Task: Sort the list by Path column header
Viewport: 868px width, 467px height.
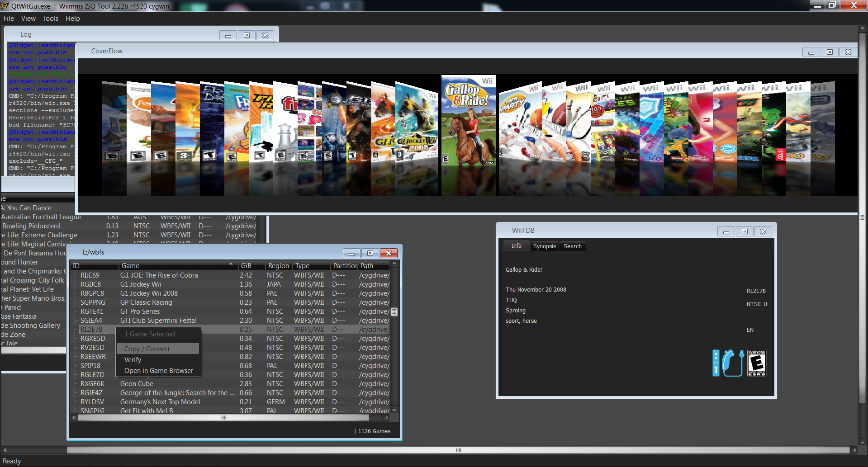Action: point(374,266)
